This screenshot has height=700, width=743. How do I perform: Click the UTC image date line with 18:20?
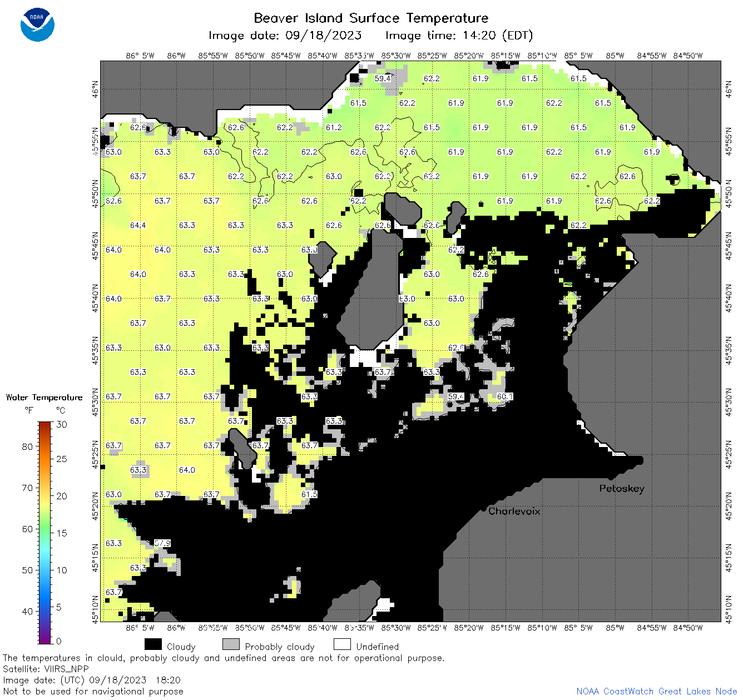coord(92,680)
